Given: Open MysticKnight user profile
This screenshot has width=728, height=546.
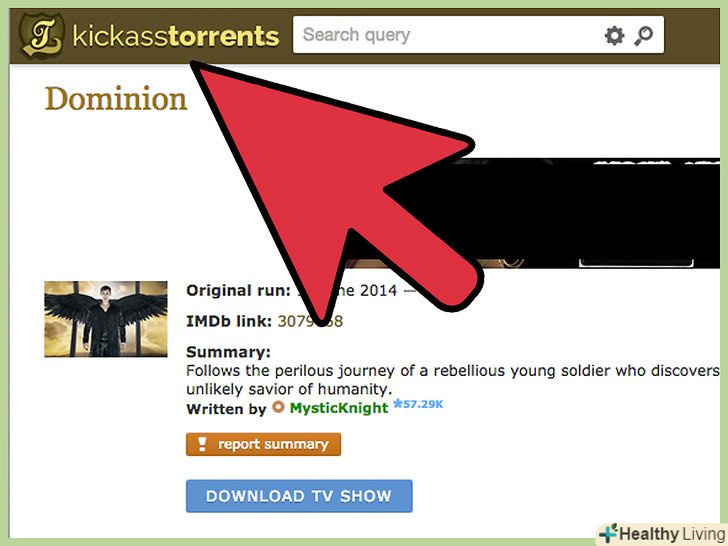Looking at the screenshot, I should 338,408.
